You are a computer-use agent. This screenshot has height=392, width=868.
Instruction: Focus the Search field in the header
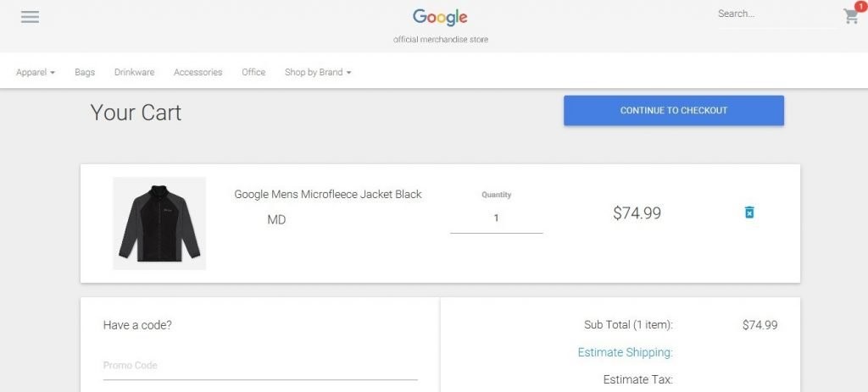(x=773, y=14)
